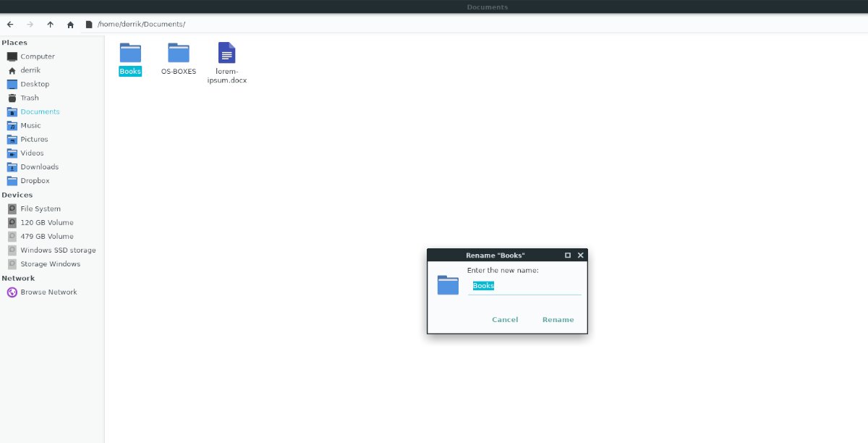Click the Browse Network globe icon
Image resolution: width=868 pixels, height=443 pixels.
pos(12,292)
